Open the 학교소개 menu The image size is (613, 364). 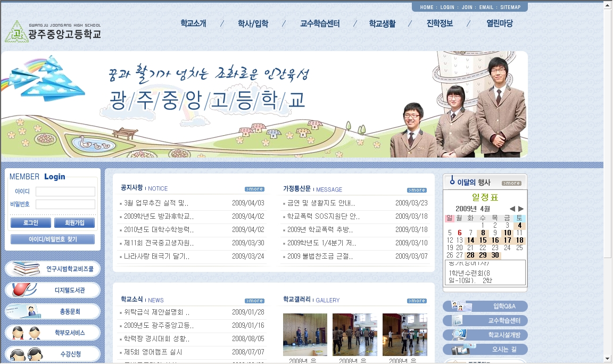click(193, 23)
